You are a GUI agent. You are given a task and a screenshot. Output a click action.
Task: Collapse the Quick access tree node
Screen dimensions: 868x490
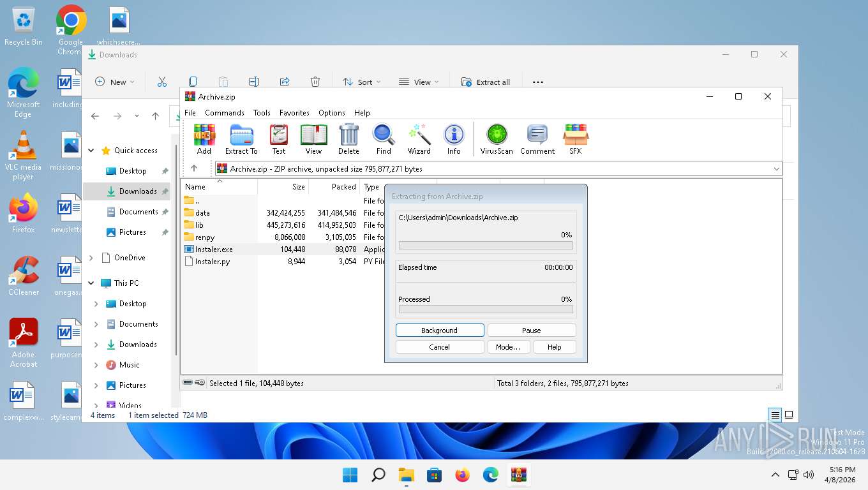[x=91, y=151]
